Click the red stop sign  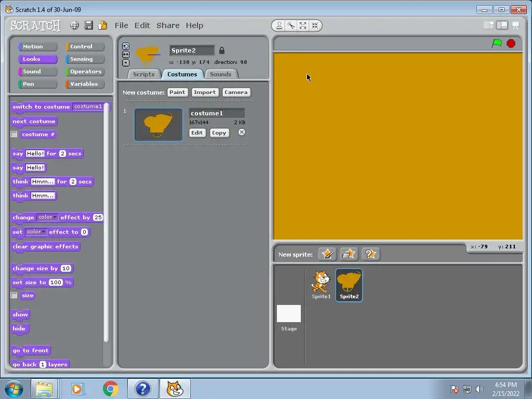point(511,44)
